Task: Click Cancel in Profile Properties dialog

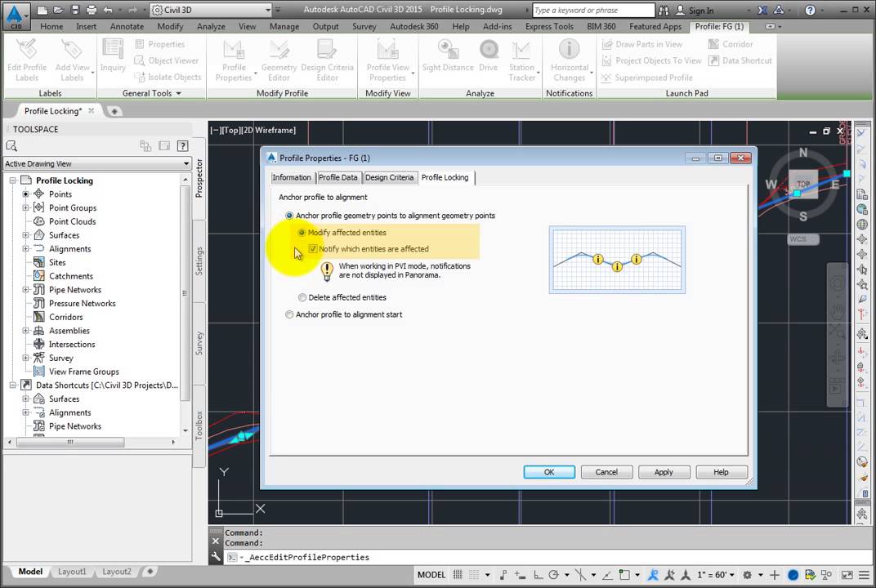Action: [606, 472]
